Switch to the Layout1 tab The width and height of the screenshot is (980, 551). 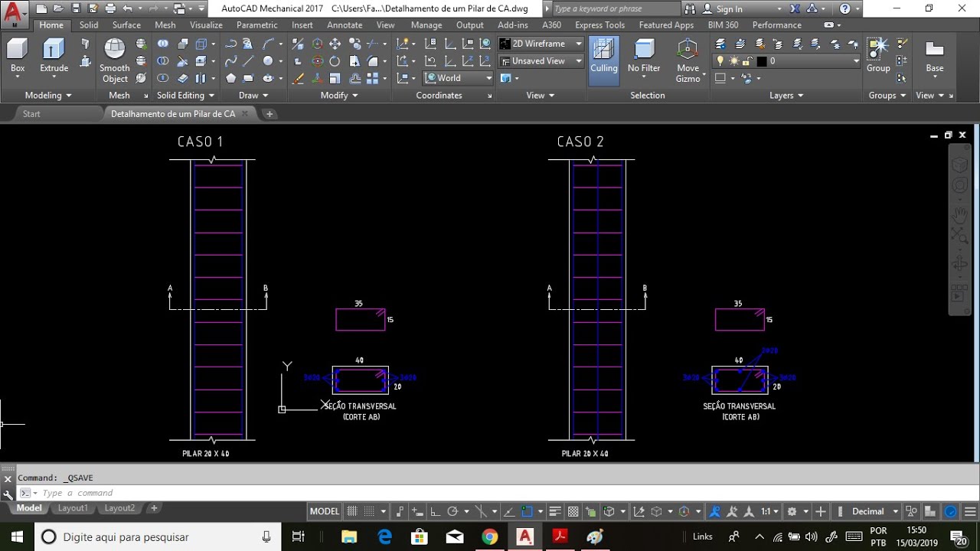click(73, 508)
